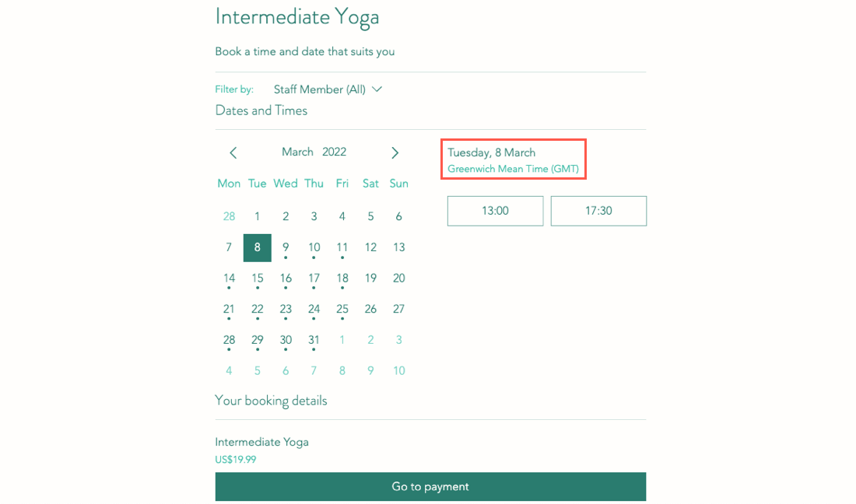Select April 10 in the last calendar row
Screen dimensions: 856x504
pyautogui.click(x=398, y=371)
